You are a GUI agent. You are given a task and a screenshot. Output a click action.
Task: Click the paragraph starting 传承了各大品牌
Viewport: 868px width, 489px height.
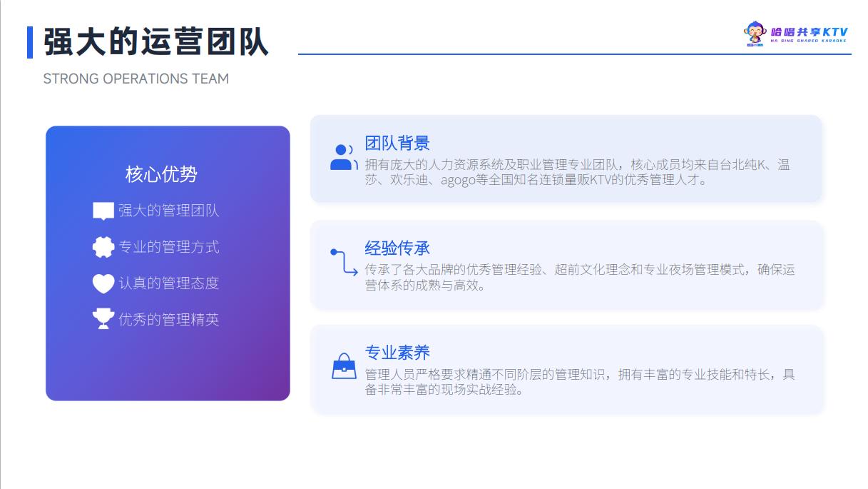point(580,277)
